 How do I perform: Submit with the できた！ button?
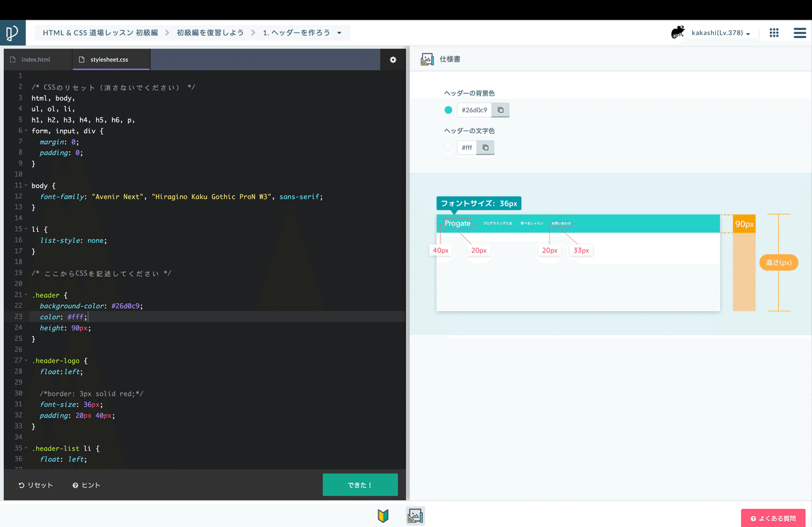[360, 485]
